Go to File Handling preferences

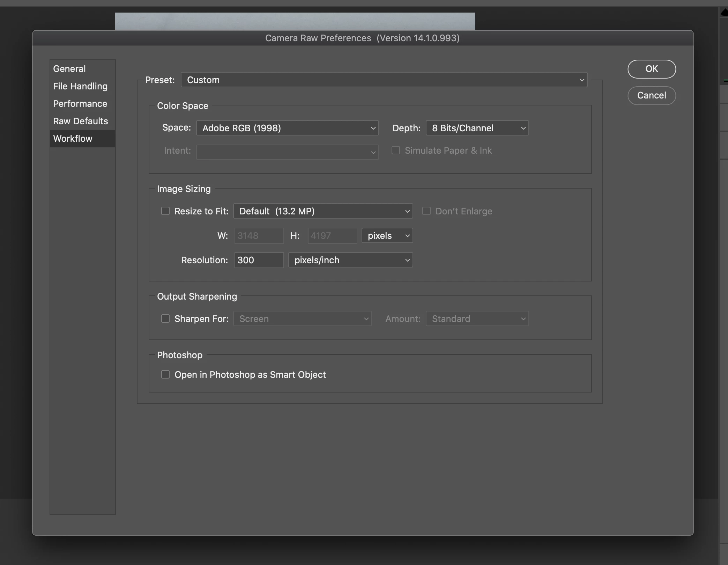coord(80,86)
